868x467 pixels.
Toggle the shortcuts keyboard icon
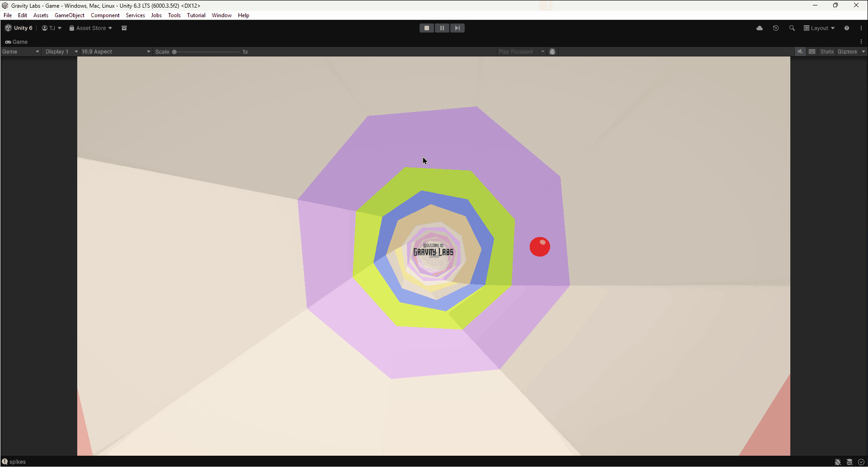(x=812, y=51)
